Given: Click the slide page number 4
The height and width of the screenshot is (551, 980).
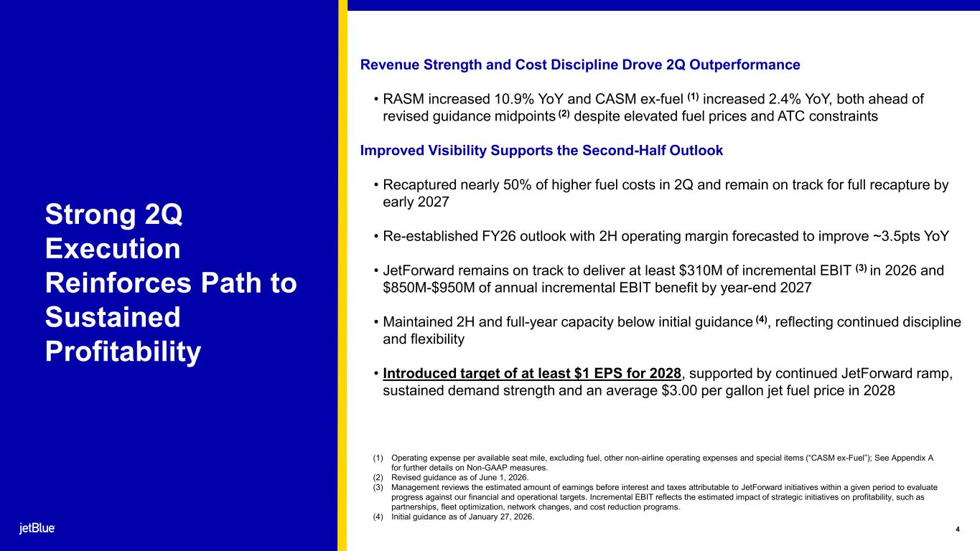Looking at the screenshot, I should pos(958,529).
